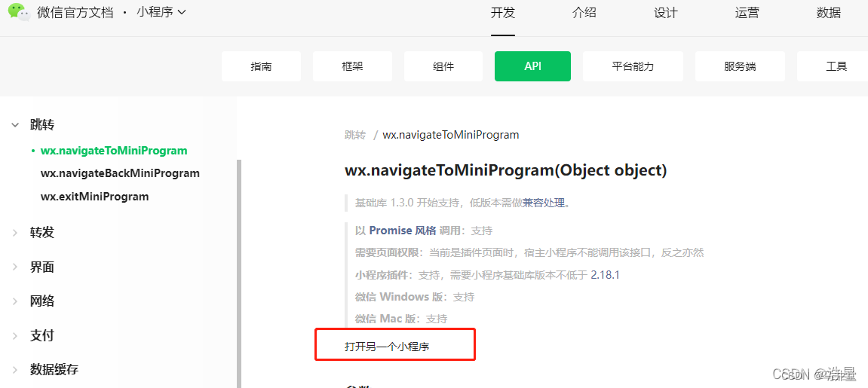Click the 微信 Windows 版 support line
The width and height of the screenshot is (868, 388).
pyautogui.click(x=415, y=297)
